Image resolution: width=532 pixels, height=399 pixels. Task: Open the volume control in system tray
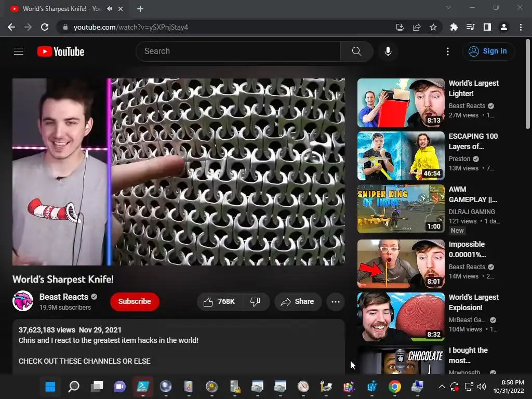point(481,387)
